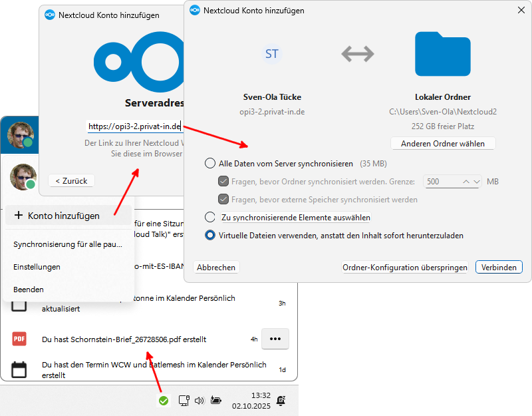Click the Nextcloud green checkmark tray icon

[x=163, y=401]
